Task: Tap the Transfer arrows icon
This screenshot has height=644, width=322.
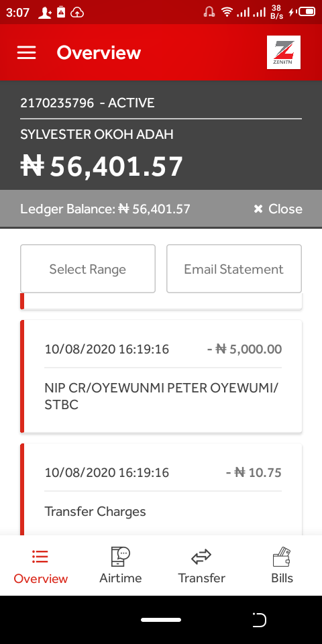Action: [201, 557]
